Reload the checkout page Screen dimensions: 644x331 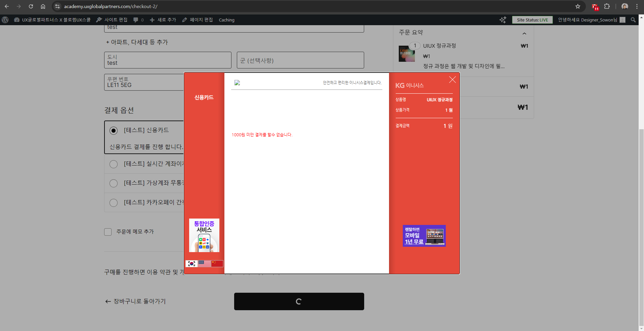pyautogui.click(x=31, y=6)
